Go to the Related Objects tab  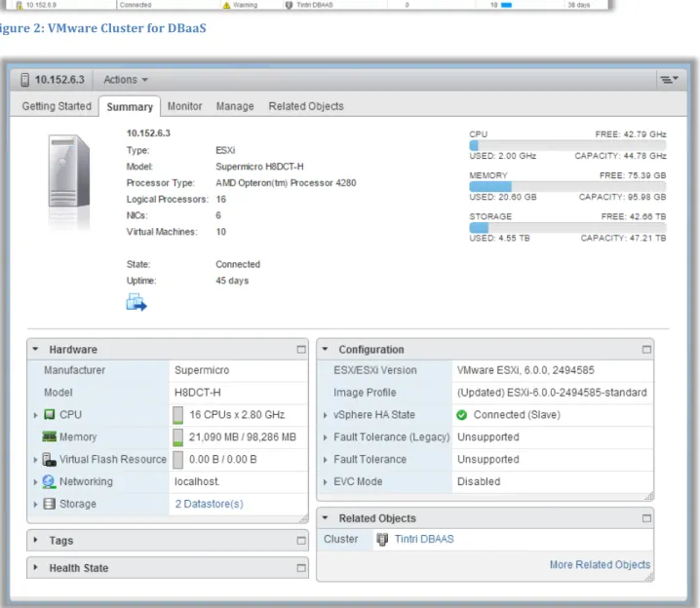[306, 106]
